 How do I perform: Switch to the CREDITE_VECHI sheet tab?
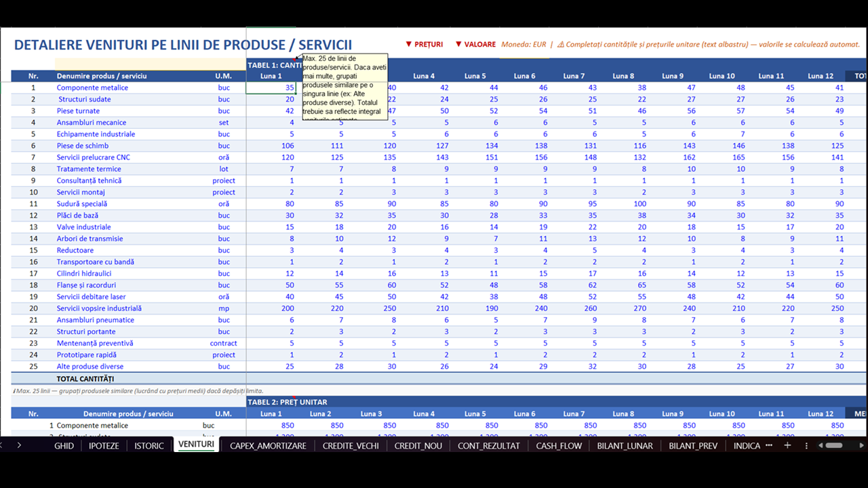pyautogui.click(x=350, y=446)
